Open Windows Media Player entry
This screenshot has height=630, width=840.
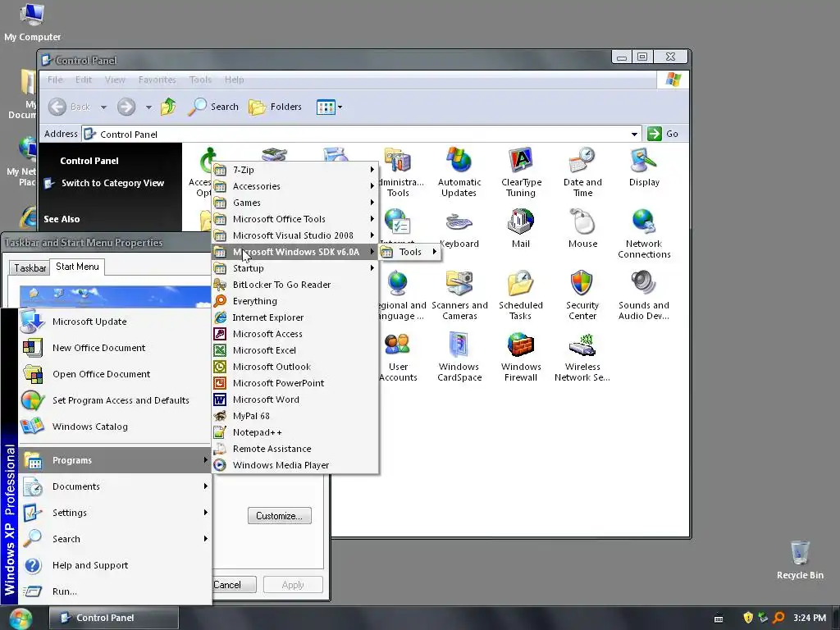[x=295, y=465]
